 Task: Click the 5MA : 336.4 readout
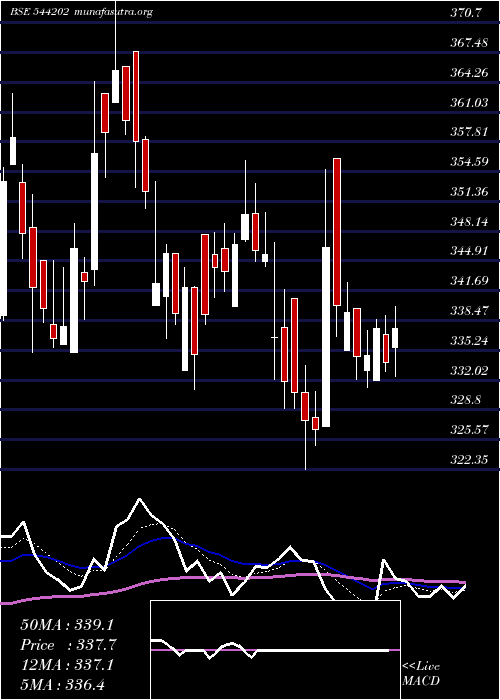click(x=62, y=684)
